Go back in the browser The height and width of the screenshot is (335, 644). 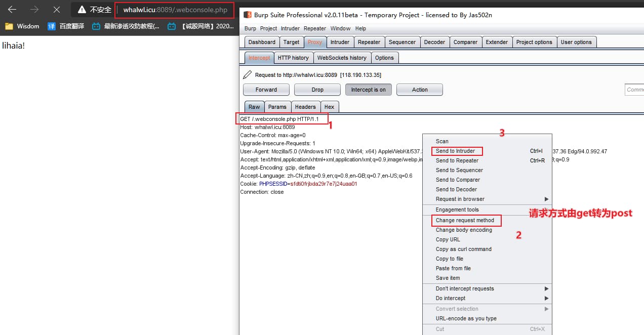click(x=12, y=10)
